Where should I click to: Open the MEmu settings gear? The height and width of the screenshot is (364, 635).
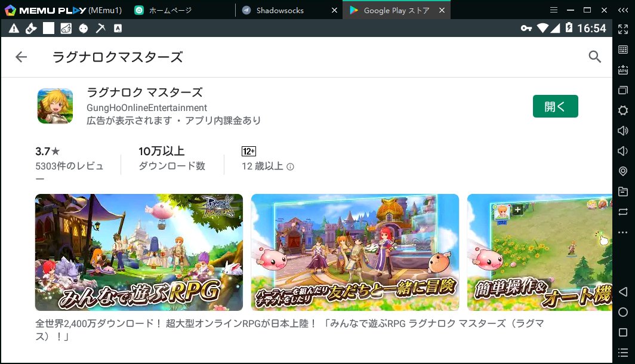click(x=623, y=110)
